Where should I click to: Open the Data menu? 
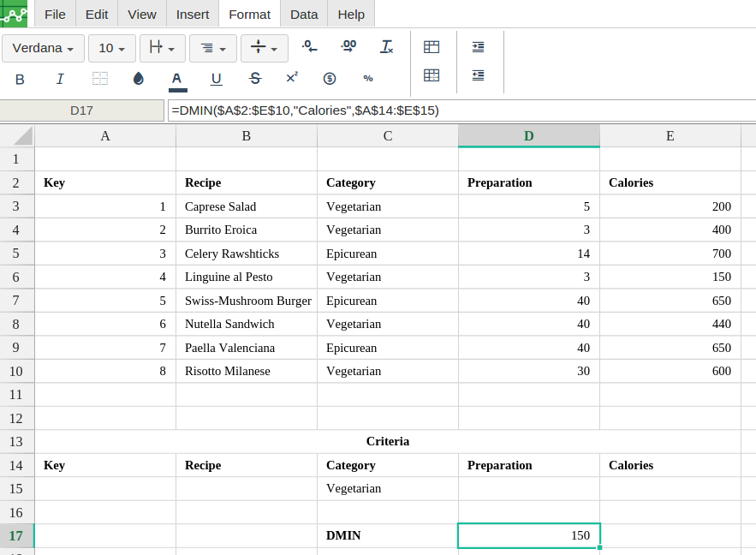tap(304, 15)
